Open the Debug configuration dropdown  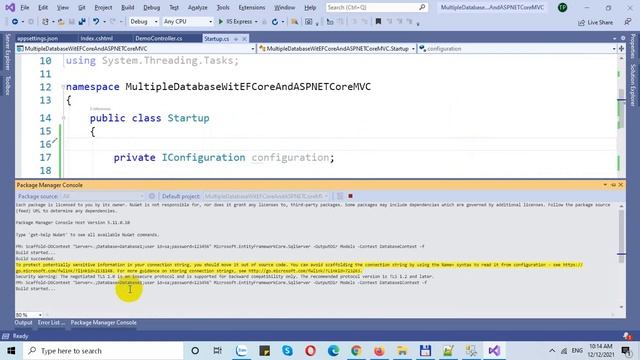pos(143,22)
